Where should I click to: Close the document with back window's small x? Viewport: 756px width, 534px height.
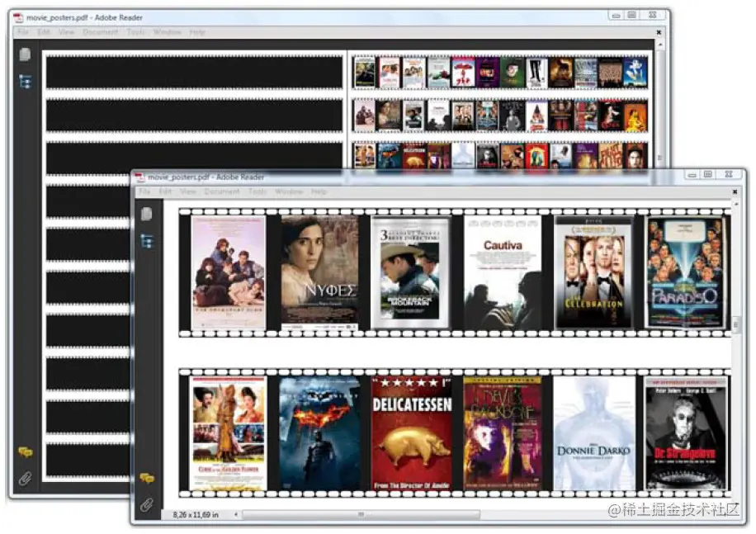click(659, 32)
